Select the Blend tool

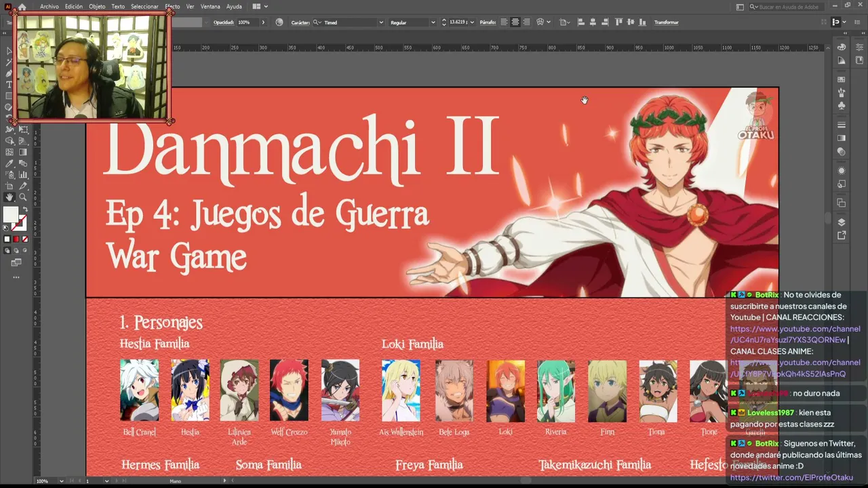[23, 163]
